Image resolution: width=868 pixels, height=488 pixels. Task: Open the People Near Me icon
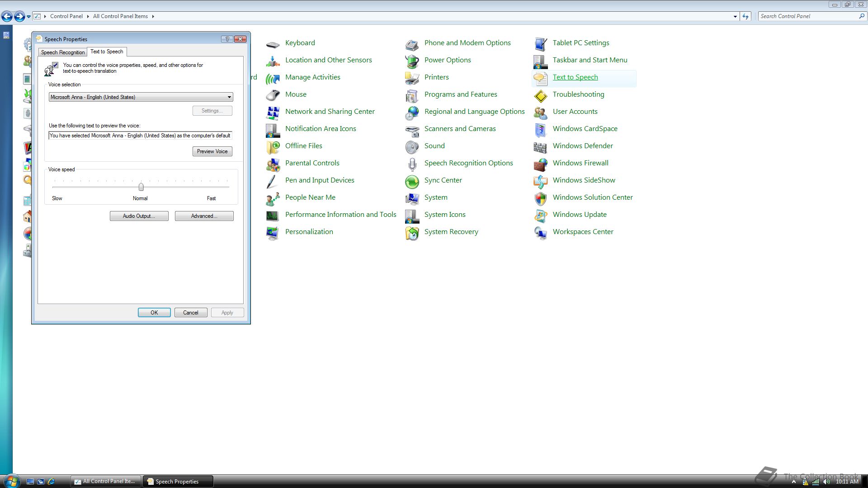click(273, 199)
